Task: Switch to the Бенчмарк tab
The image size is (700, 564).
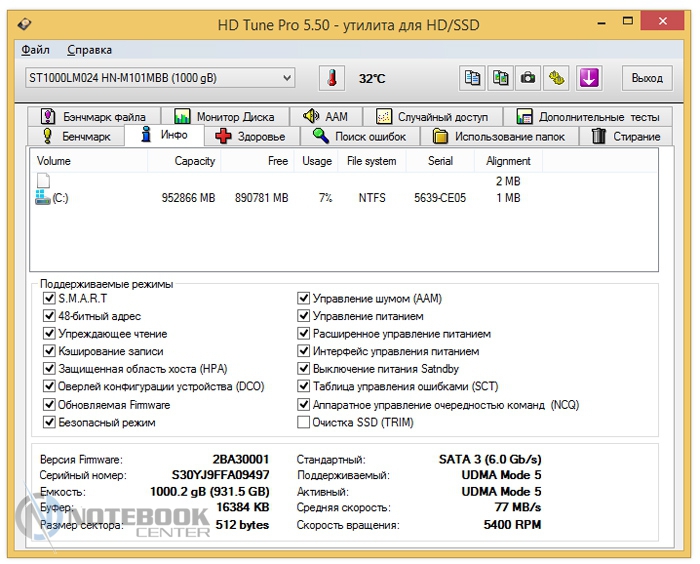Action: pos(76,136)
